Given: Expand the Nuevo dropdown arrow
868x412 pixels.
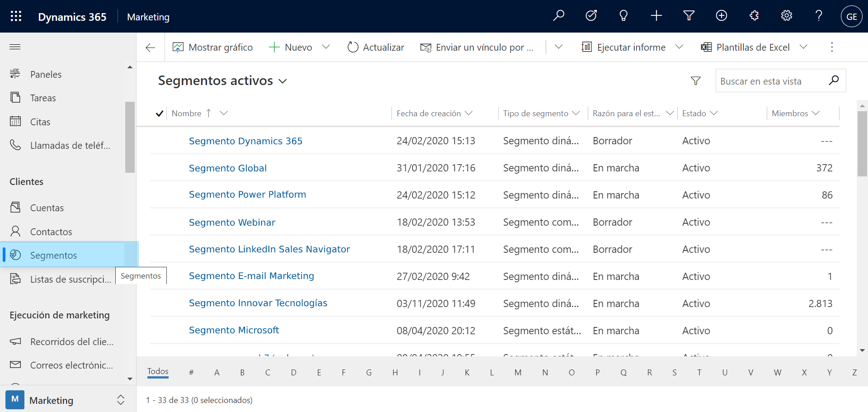Looking at the screenshot, I should click(326, 47).
